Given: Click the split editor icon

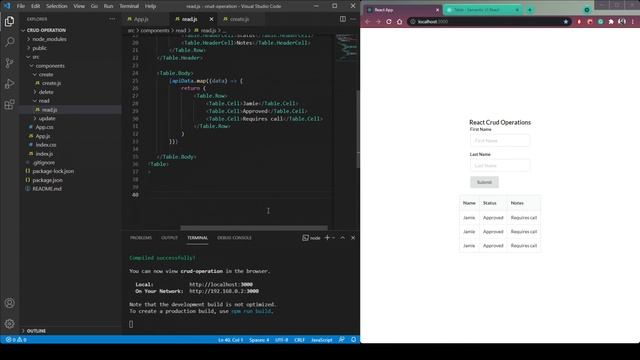Looking at the screenshot, I should (x=343, y=19).
